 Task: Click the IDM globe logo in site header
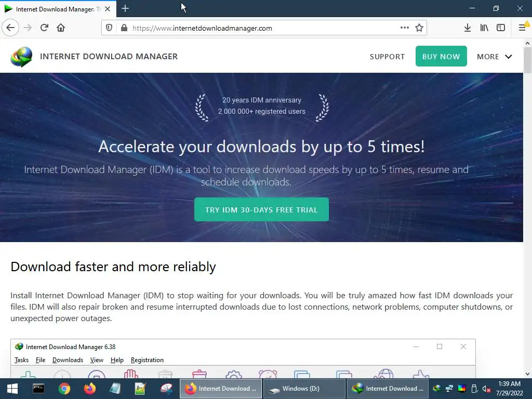(21, 57)
